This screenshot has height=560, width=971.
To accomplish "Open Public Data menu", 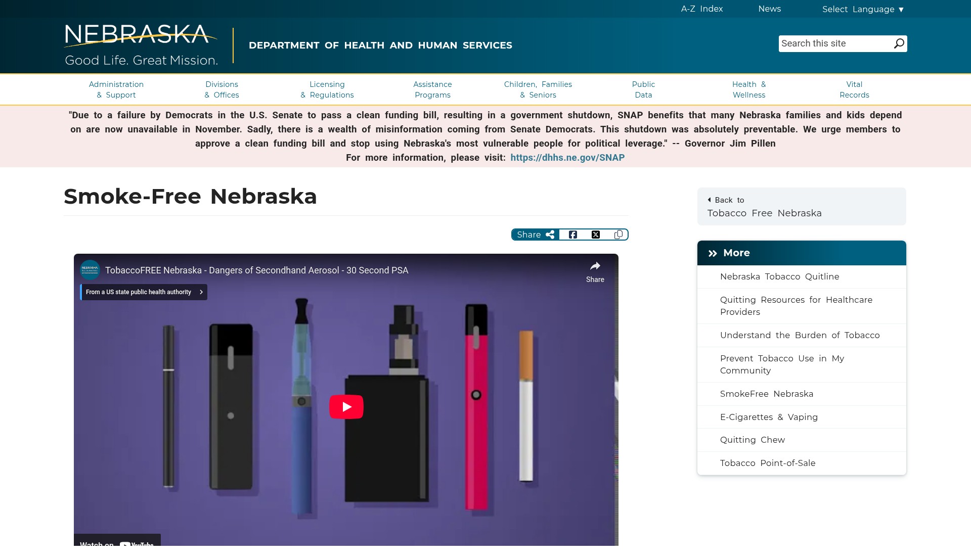I will [x=643, y=89].
